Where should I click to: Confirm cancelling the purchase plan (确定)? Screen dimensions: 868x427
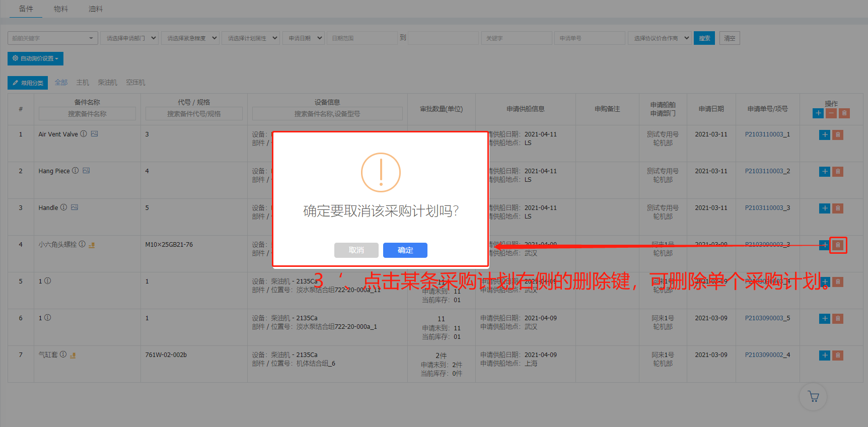(x=405, y=250)
